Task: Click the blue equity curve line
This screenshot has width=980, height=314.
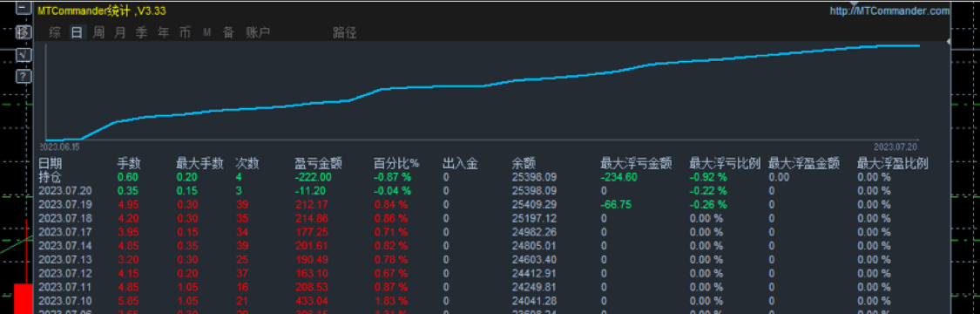Action: click(483, 85)
